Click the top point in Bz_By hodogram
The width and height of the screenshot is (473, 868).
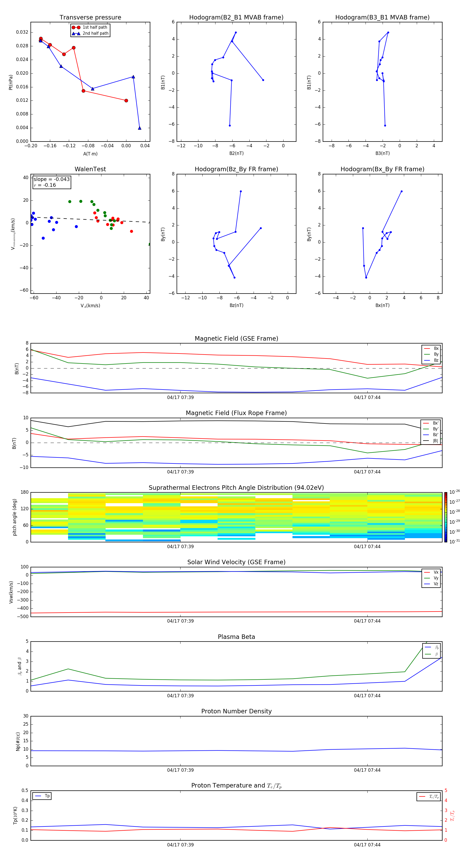pos(241,191)
